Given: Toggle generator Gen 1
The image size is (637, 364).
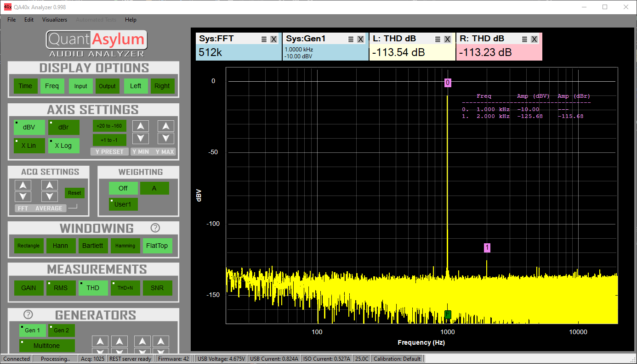Looking at the screenshot, I should 32,330.
